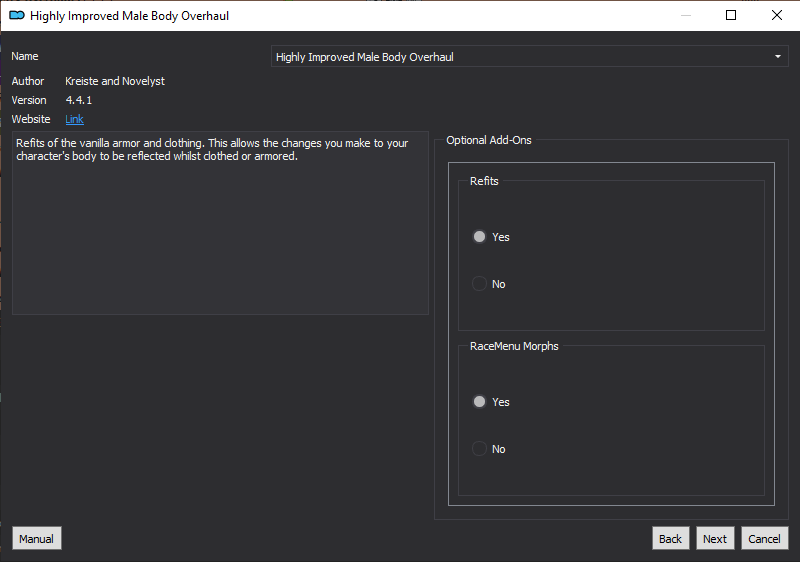The width and height of the screenshot is (800, 562).
Task: Proceed with the Next button
Action: click(x=715, y=539)
